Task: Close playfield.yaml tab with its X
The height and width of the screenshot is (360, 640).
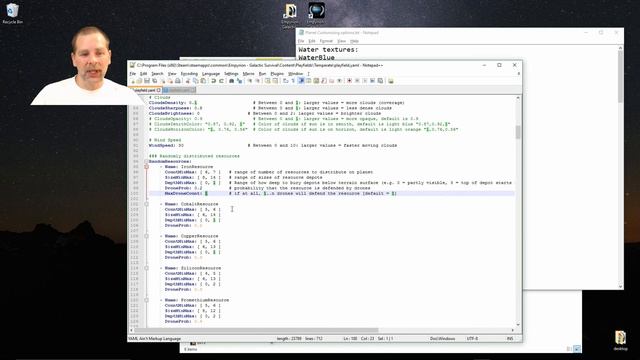Action: pos(158,90)
